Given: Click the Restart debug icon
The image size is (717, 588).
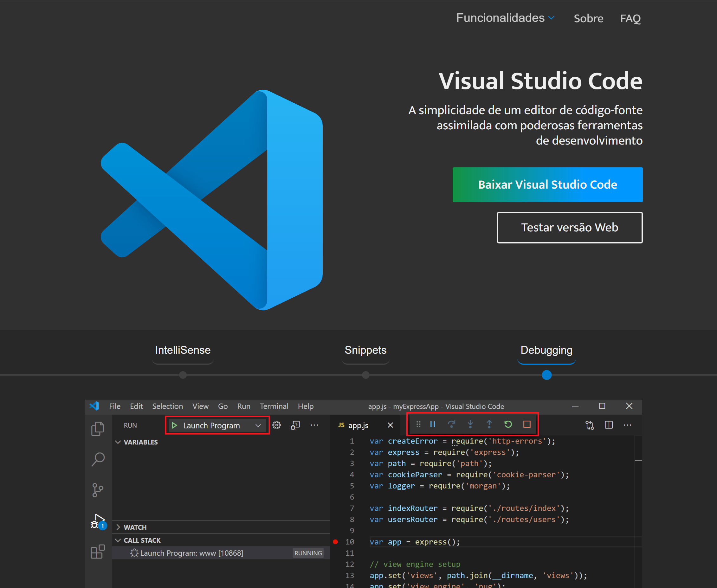Looking at the screenshot, I should (x=508, y=424).
